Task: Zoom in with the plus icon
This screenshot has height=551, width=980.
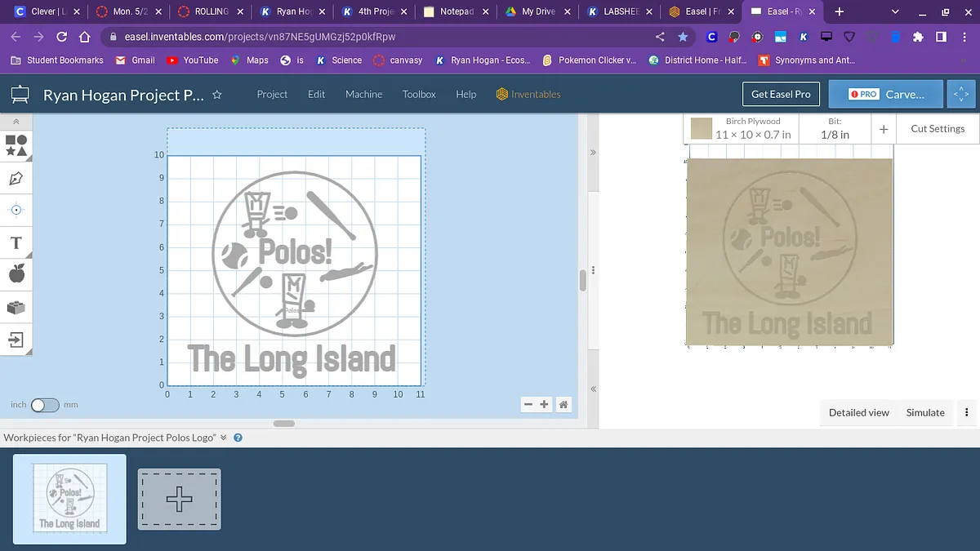Action: [x=545, y=404]
